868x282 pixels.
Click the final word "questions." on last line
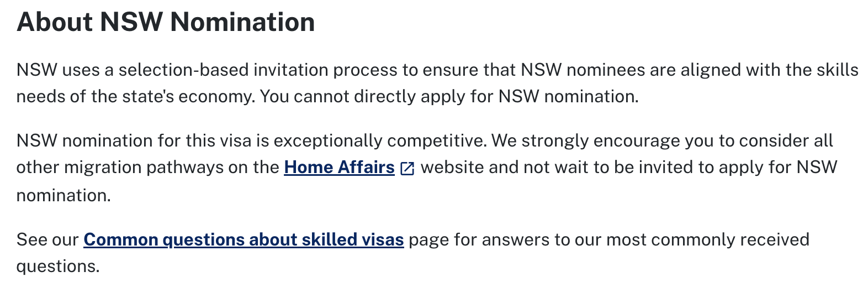(x=58, y=266)
